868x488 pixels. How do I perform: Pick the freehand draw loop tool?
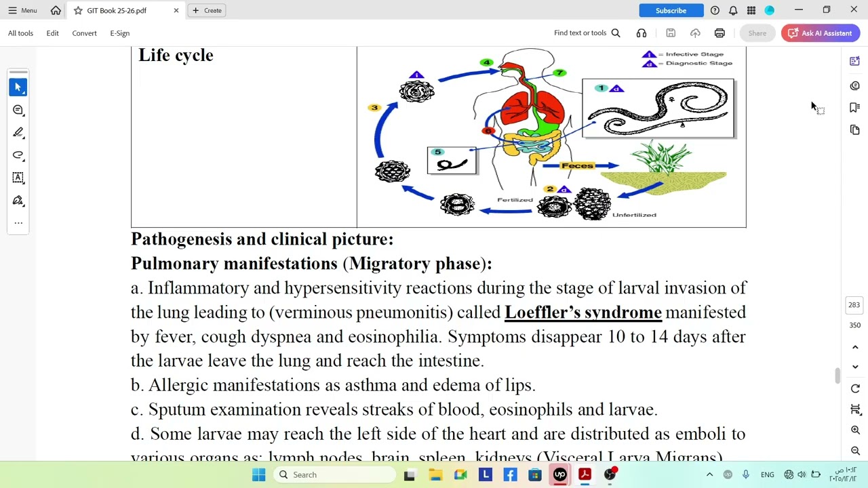pyautogui.click(x=18, y=155)
